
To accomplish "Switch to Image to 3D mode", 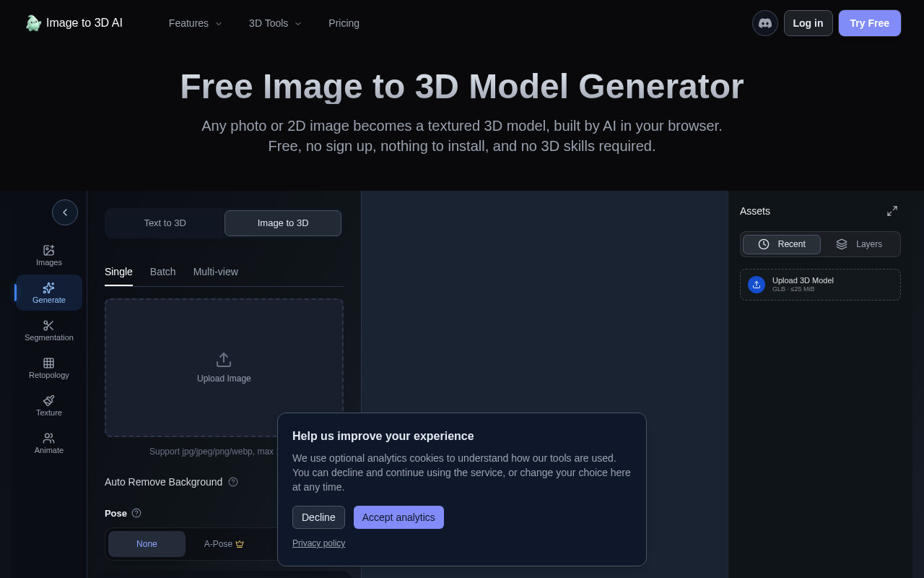I will [283, 223].
